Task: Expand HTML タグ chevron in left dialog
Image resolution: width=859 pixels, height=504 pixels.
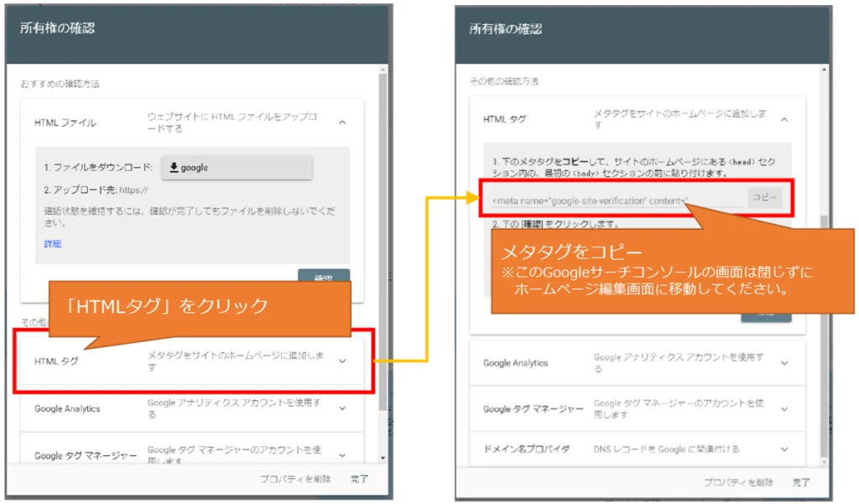Action: (x=342, y=361)
